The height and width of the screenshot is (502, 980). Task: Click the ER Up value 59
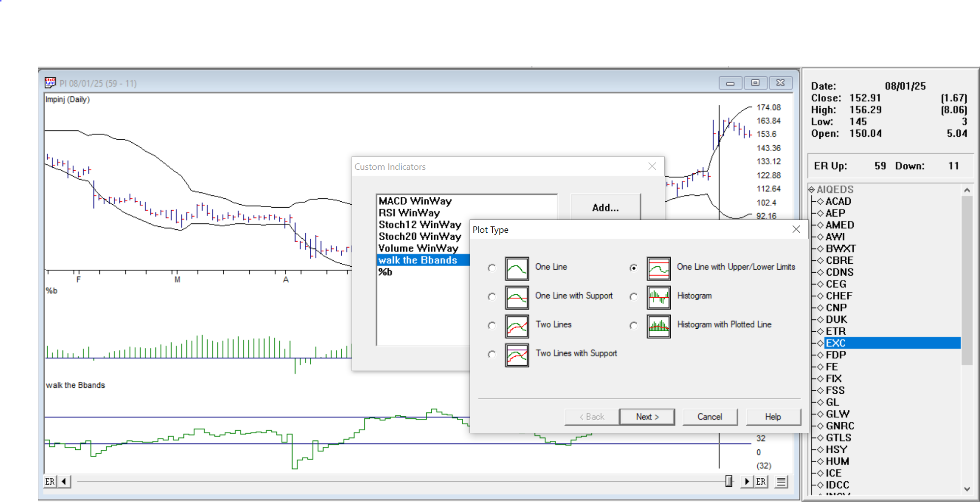pos(880,166)
